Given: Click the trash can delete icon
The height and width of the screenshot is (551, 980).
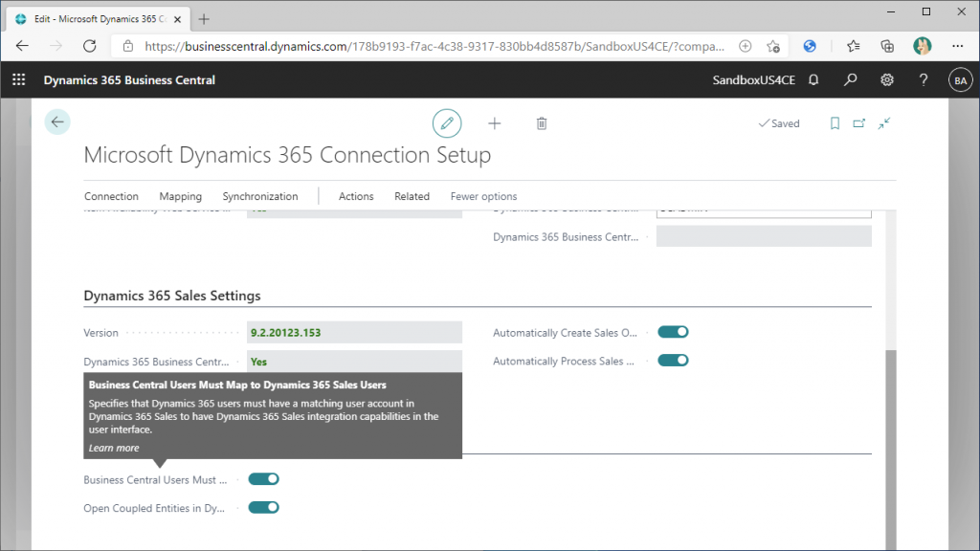Looking at the screenshot, I should pos(542,123).
